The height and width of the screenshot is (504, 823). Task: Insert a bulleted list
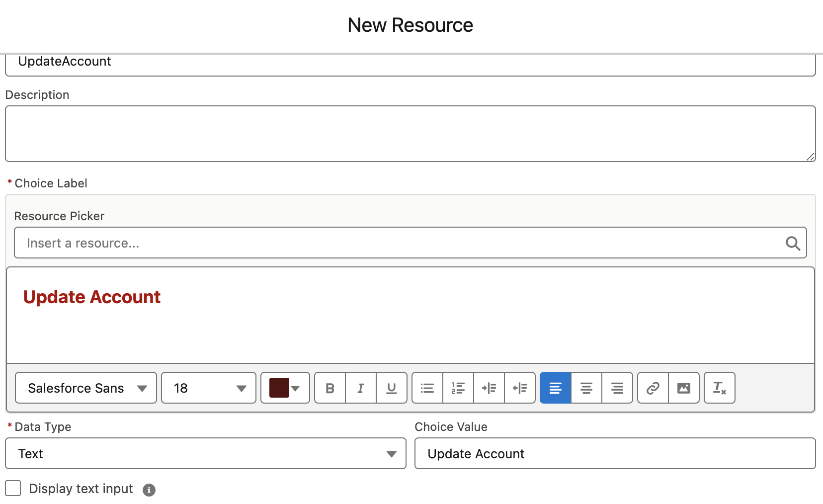[x=426, y=388]
